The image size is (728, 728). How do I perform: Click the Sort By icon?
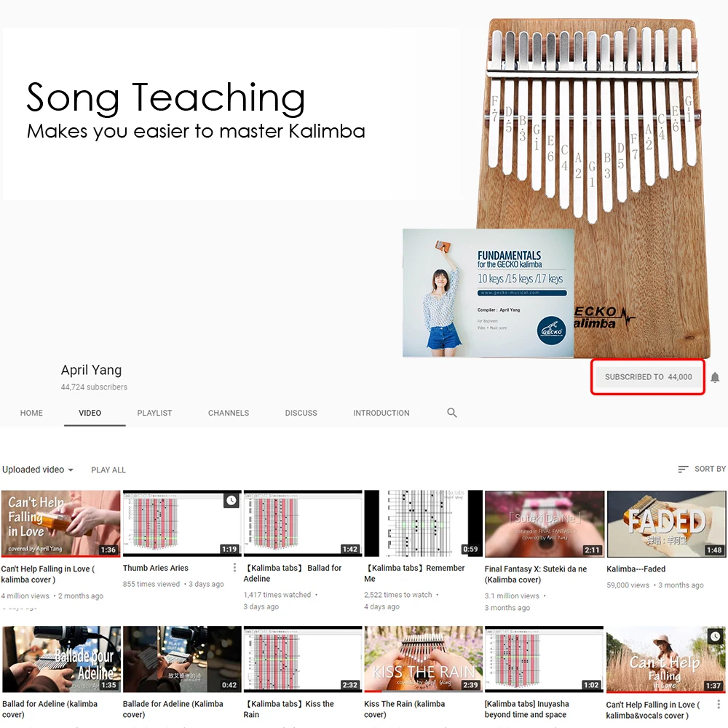click(x=683, y=470)
